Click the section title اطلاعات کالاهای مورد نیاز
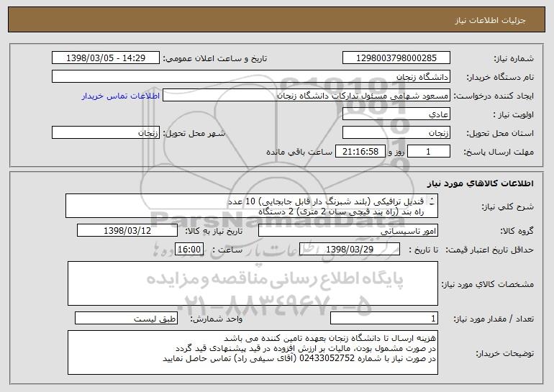554x392 pixels. point(480,183)
